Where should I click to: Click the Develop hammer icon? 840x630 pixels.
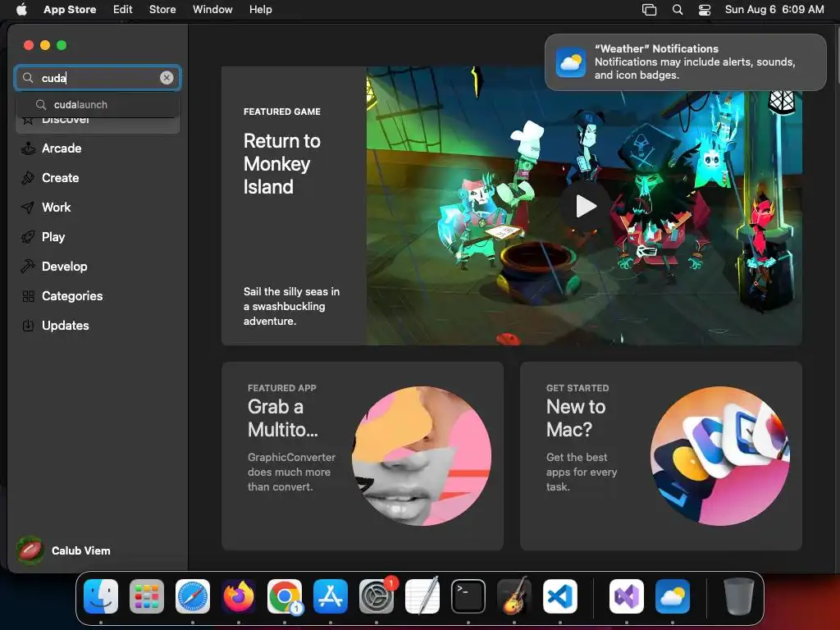tap(28, 267)
